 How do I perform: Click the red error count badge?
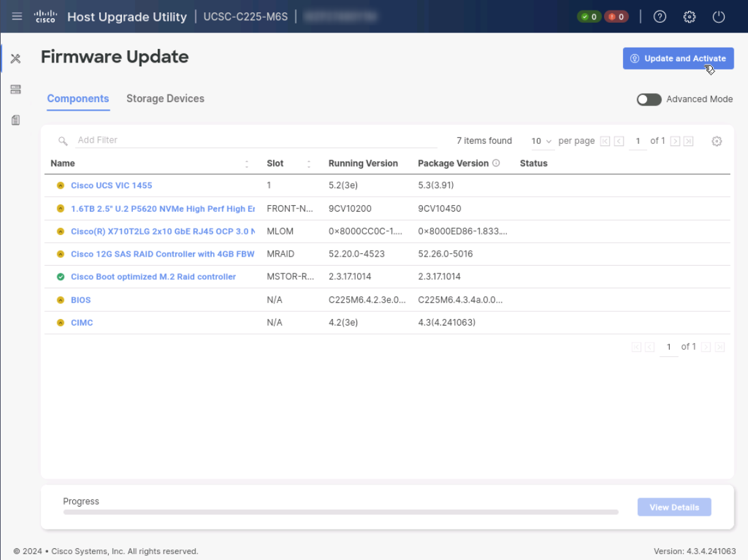point(616,17)
